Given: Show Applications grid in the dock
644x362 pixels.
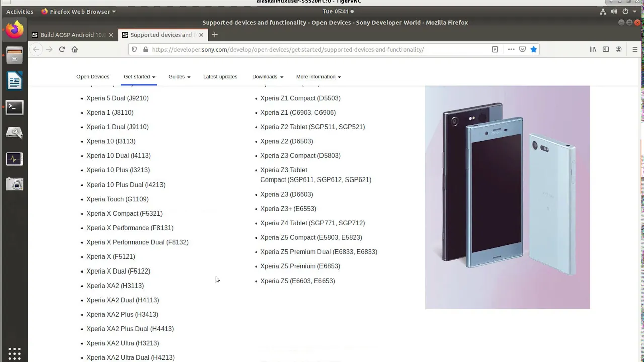Looking at the screenshot, I should coord(14,353).
